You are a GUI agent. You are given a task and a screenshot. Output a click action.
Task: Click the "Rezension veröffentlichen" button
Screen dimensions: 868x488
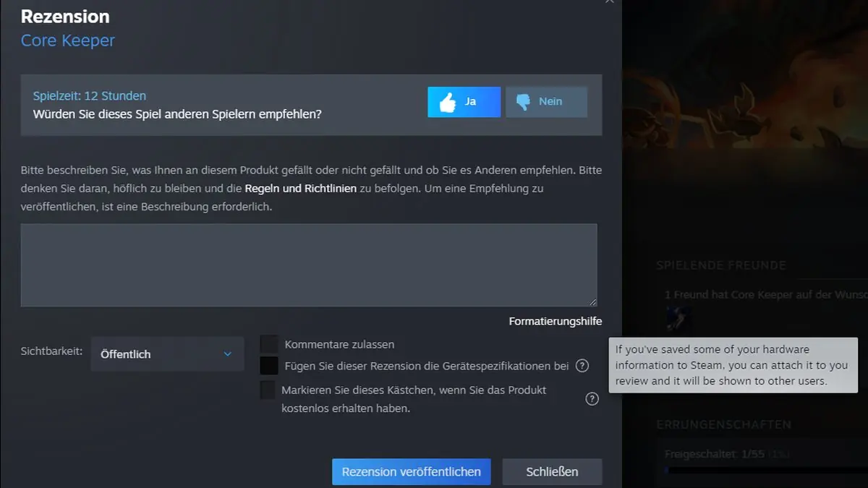[x=411, y=471]
